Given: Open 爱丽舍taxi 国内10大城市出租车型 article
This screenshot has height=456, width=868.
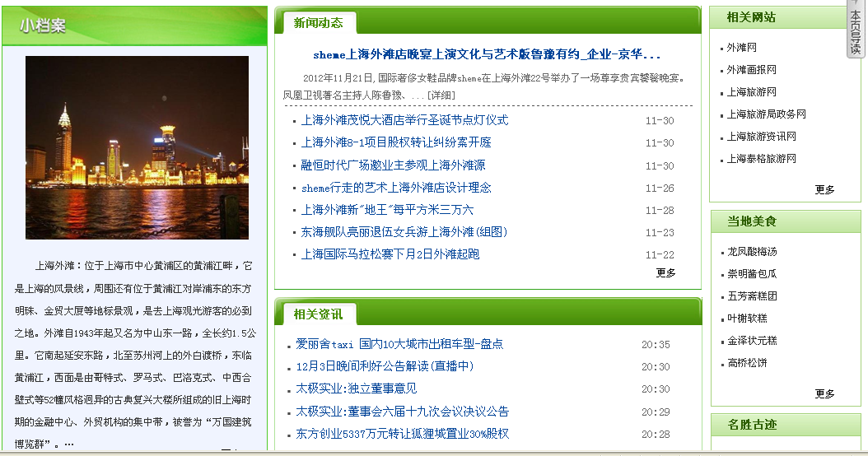Looking at the screenshot, I should [x=399, y=344].
